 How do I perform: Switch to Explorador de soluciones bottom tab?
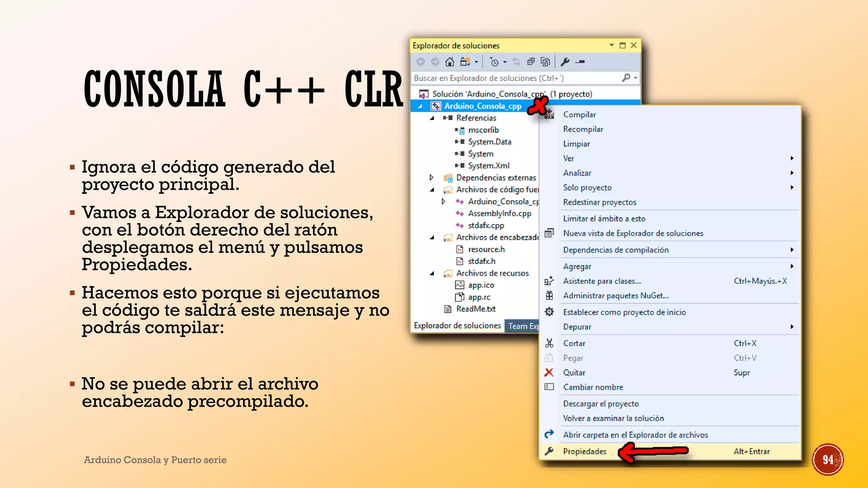457,325
